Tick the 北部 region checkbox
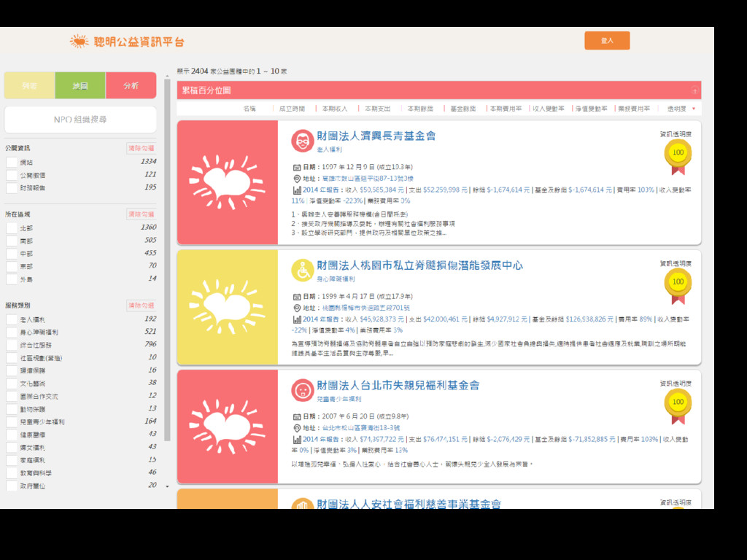The height and width of the screenshot is (560, 747). [x=12, y=228]
